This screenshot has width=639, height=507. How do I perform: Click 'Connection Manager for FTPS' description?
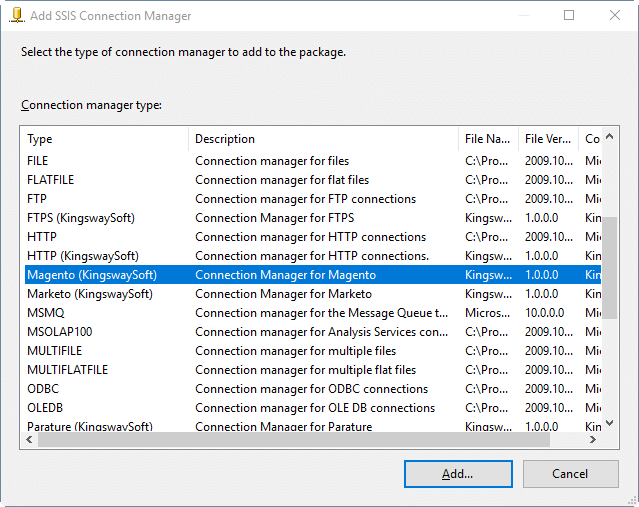click(275, 218)
